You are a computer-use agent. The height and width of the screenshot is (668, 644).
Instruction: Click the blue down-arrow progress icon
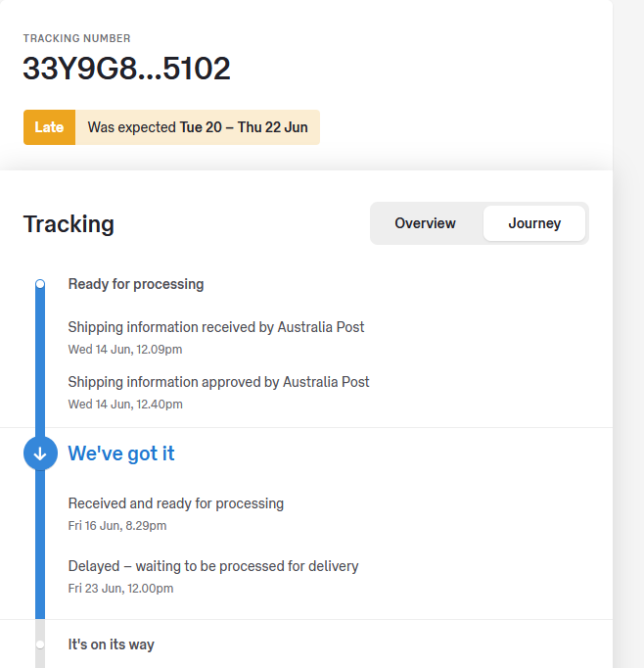(x=40, y=453)
